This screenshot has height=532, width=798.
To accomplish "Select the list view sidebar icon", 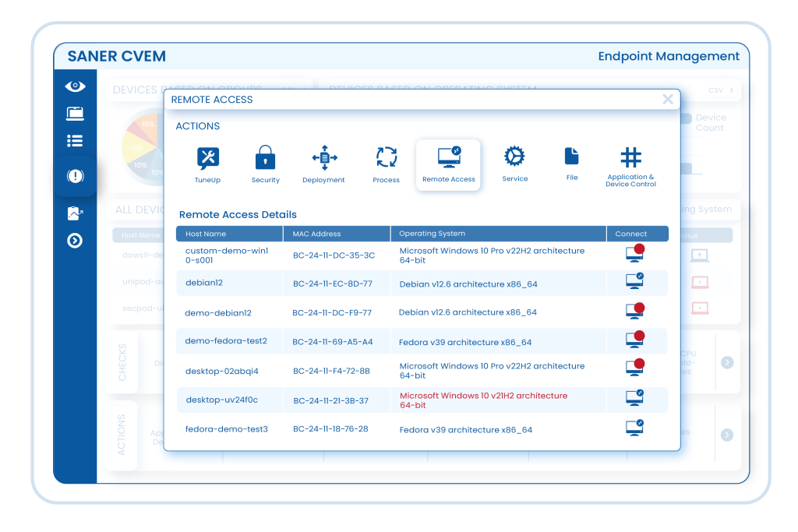I will [75, 141].
